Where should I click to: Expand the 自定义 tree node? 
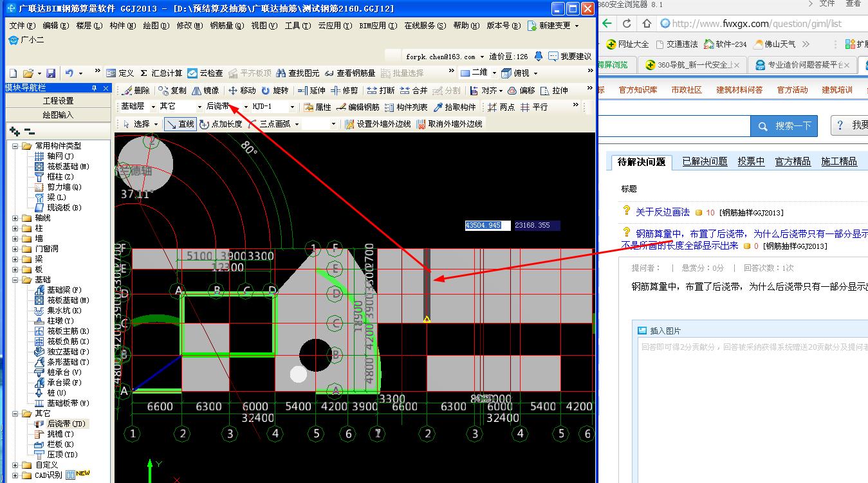click(15, 465)
